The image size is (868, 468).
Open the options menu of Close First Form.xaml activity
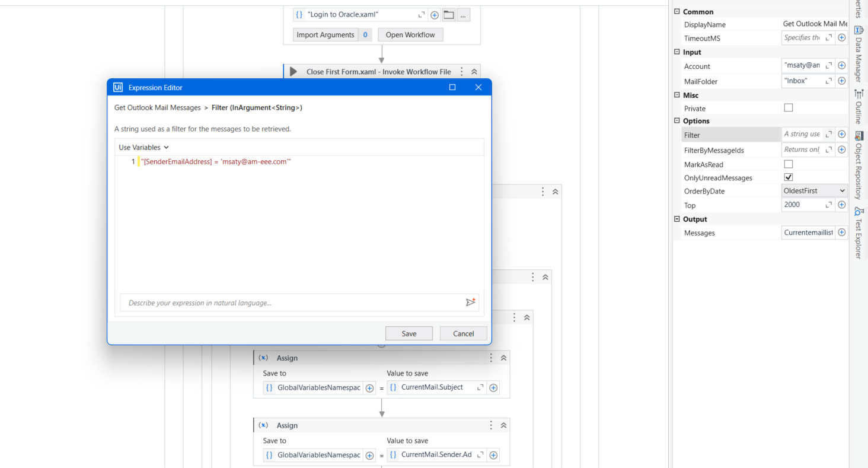tap(462, 72)
